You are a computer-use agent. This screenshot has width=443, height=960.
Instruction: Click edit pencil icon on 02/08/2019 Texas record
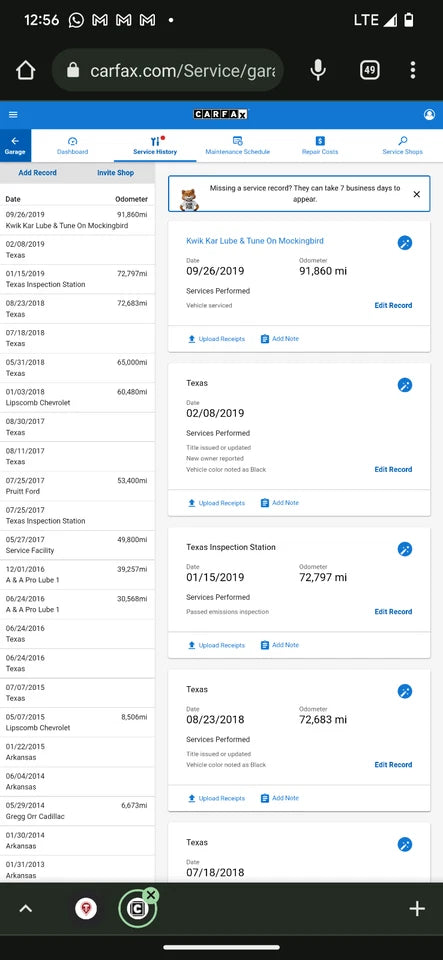(404, 385)
